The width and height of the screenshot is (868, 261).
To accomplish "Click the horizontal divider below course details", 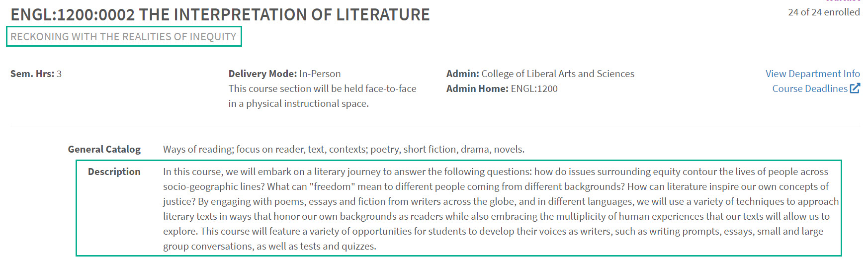I will pyautogui.click(x=435, y=126).
